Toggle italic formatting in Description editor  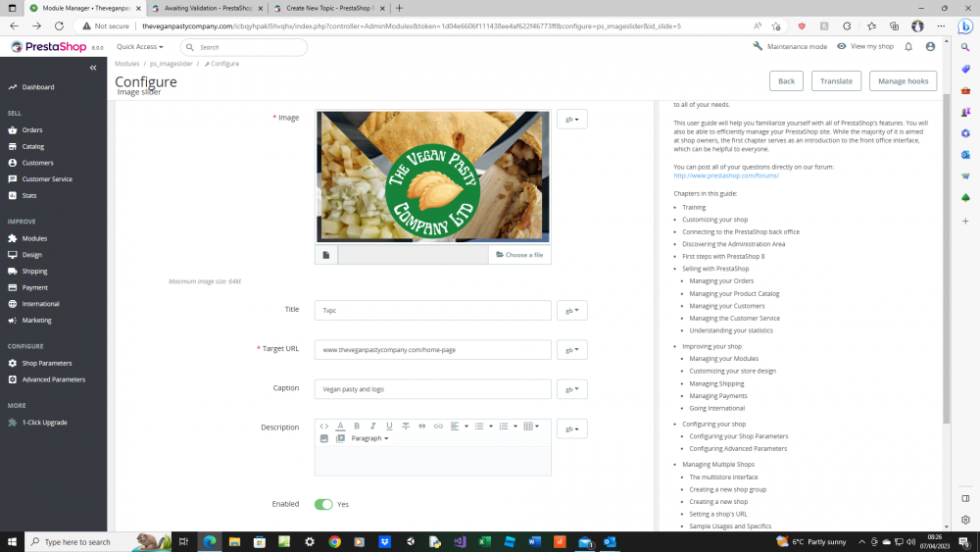coord(373,427)
